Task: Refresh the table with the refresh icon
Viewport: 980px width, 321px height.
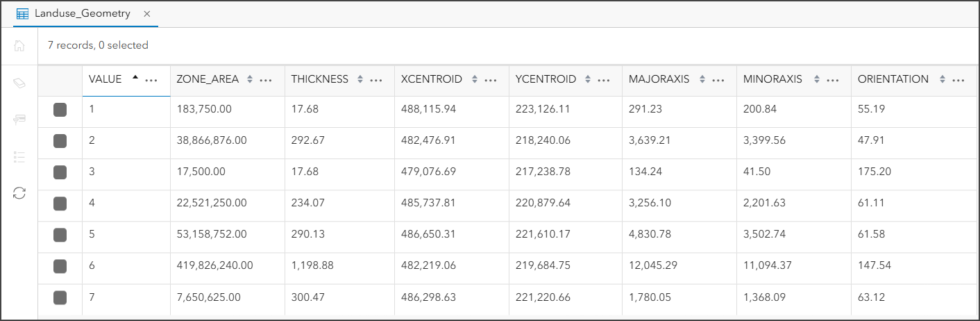Action: pyautogui.click(x=19, y=193)
